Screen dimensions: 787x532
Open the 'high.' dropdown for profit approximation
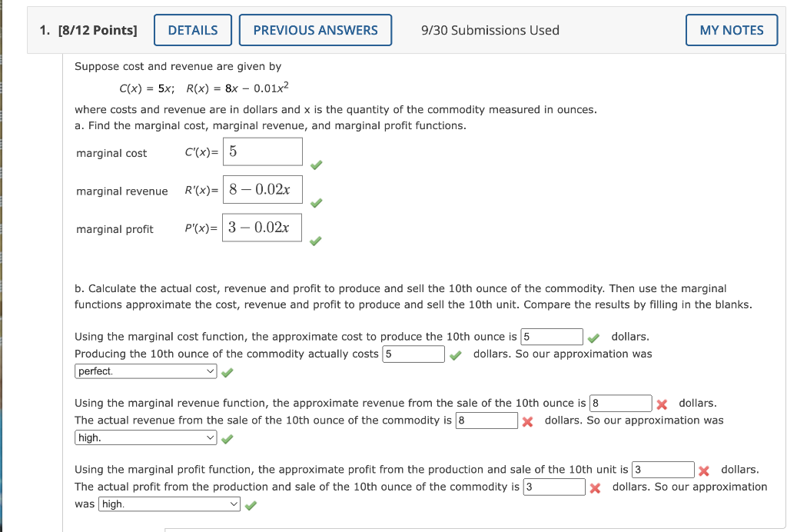169,504
